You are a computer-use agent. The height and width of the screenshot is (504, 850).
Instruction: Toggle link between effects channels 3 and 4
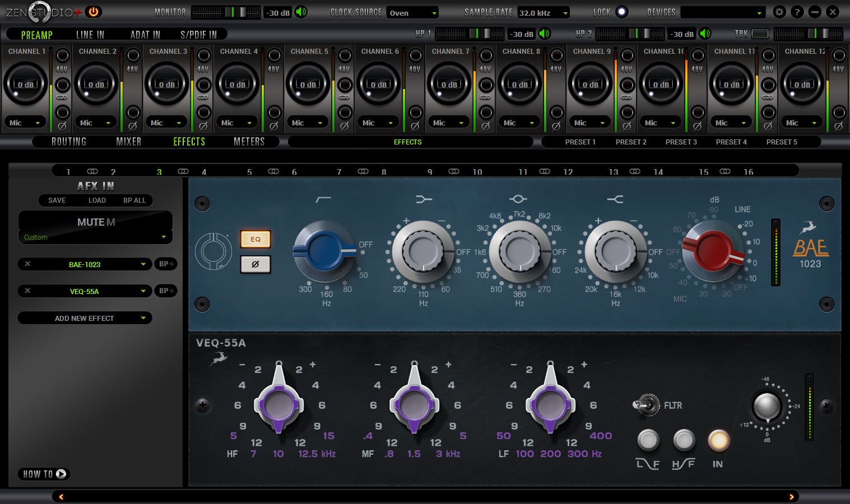point(183,171)
